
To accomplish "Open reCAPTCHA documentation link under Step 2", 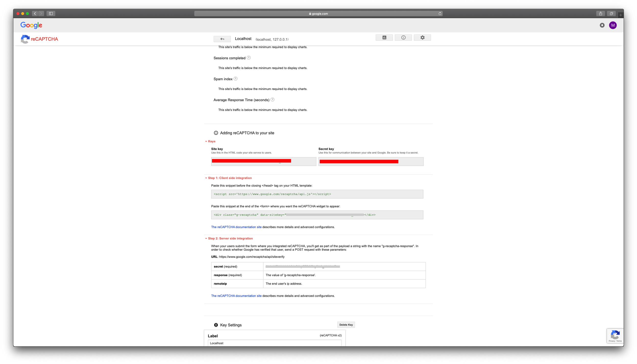I will click(236, 296).
